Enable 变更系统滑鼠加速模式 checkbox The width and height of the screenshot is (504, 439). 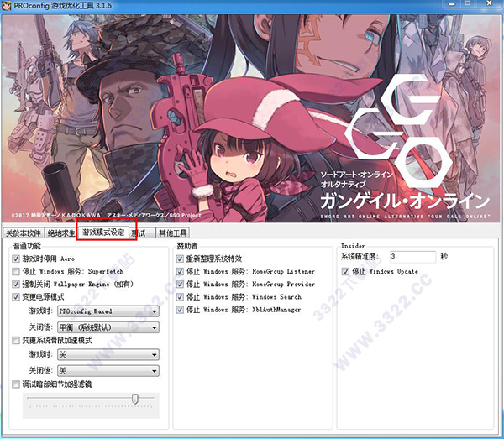[16, 340]
